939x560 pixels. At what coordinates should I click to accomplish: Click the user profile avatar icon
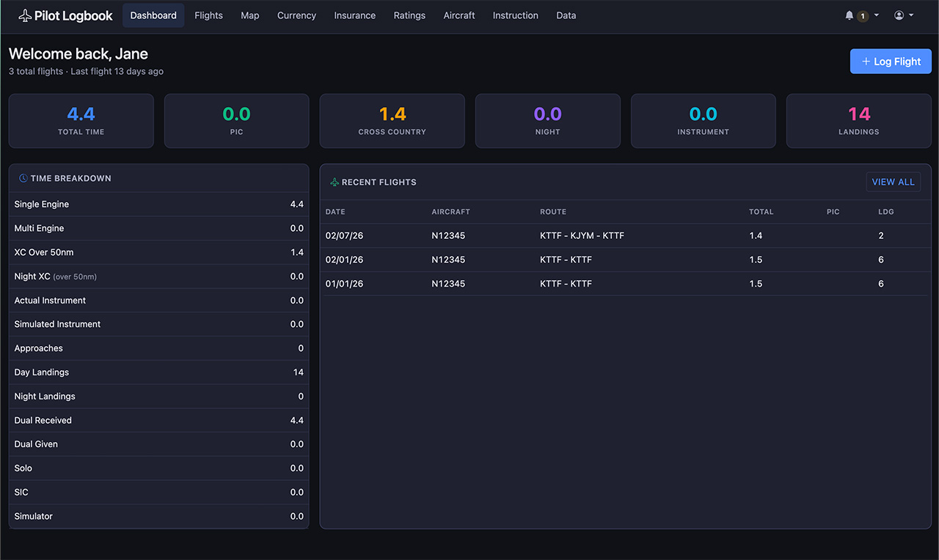click(899, 15)
